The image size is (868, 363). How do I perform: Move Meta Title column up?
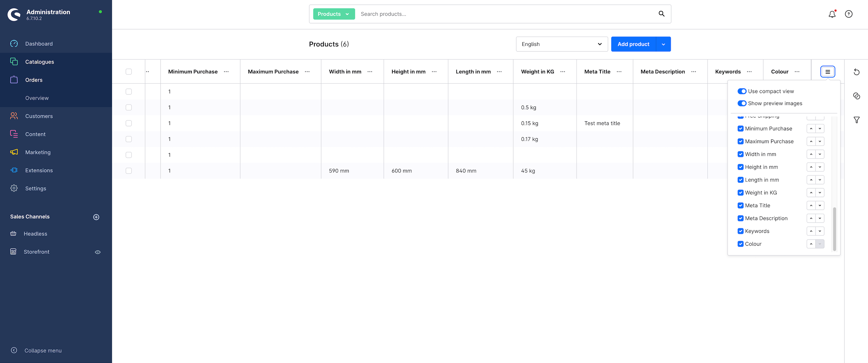tap(811, 205)
